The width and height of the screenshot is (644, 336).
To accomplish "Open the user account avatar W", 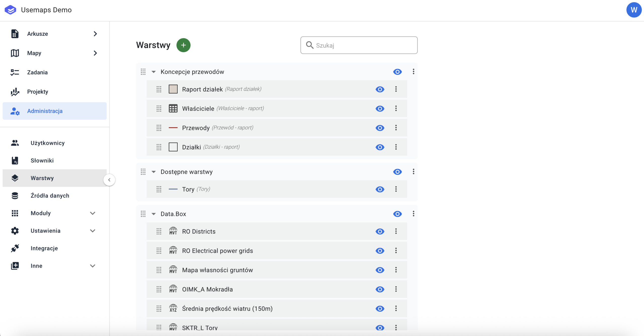I will (634, 10).
